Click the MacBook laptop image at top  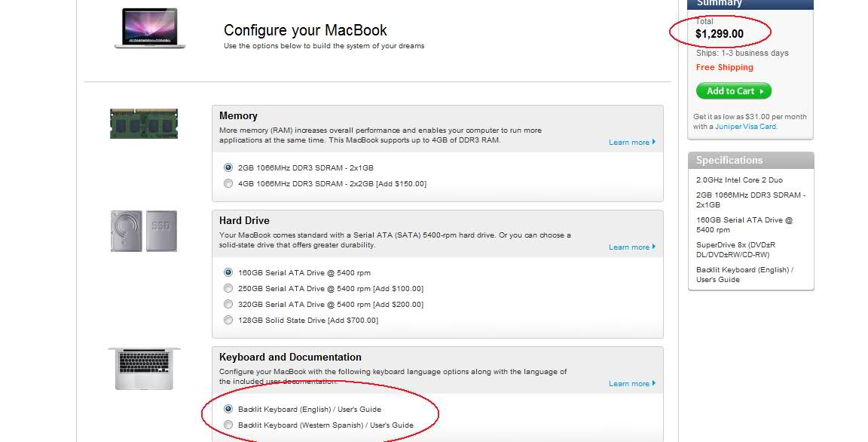point(150,29)
